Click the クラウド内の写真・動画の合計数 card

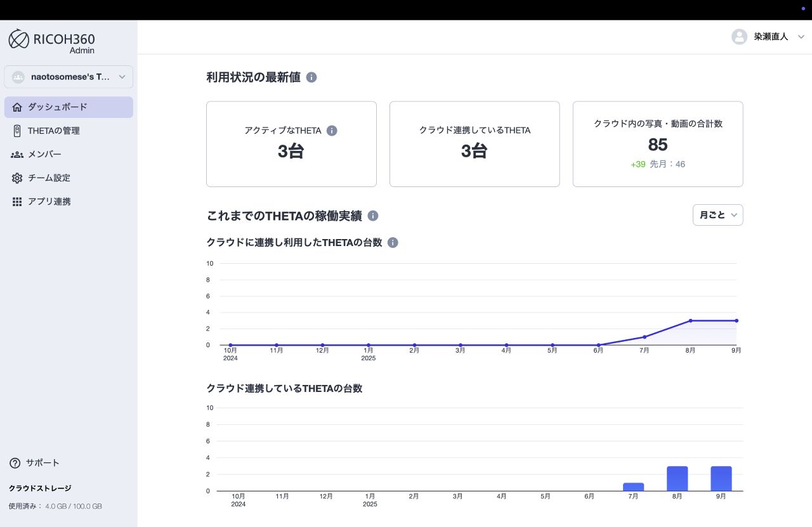657,144
